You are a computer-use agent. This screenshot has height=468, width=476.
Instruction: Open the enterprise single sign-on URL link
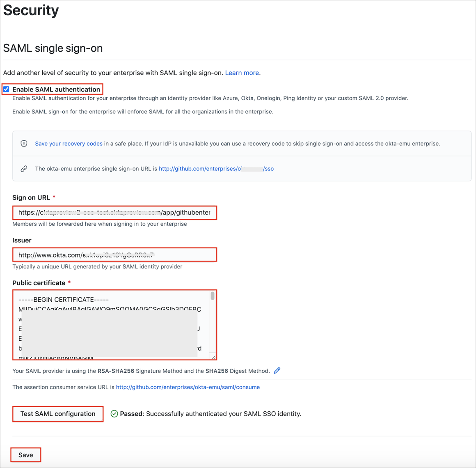click(216, 169)
